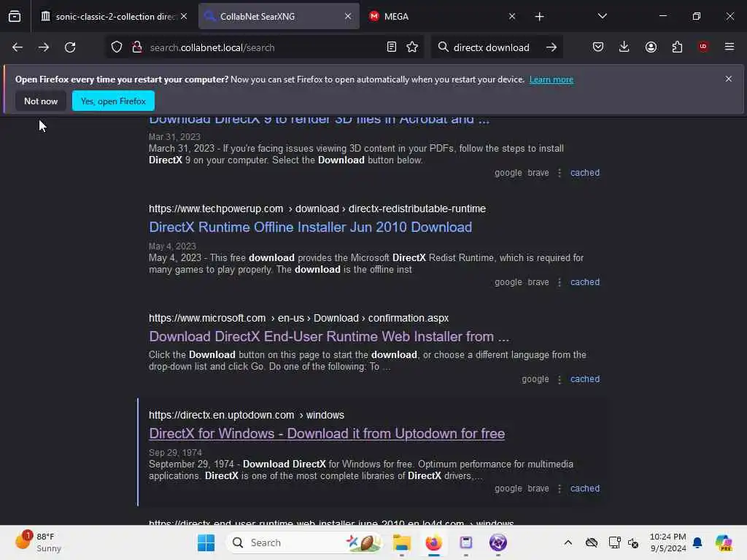Go back to the previous page
The width and height of the screenshot is (747, 560).
pyautogui.click(x=18, y=47)
